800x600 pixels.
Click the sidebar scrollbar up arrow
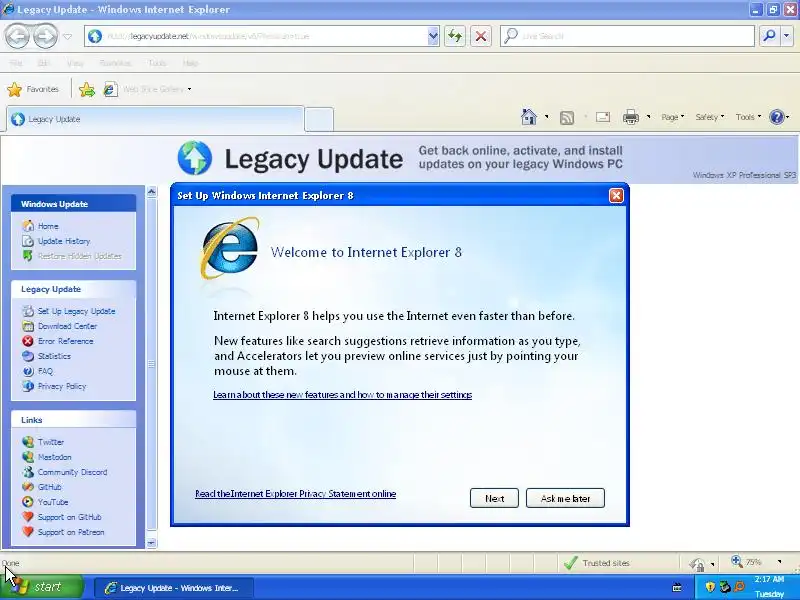(152, 192)
